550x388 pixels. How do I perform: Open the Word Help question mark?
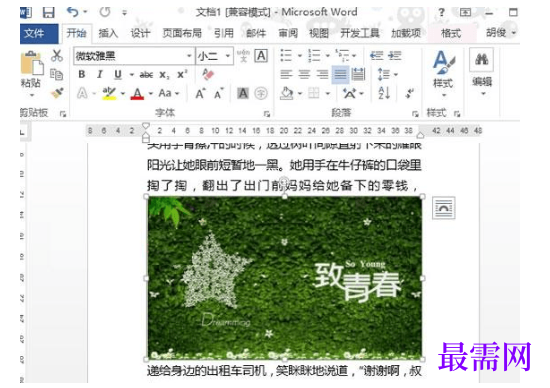pos(441,13)
